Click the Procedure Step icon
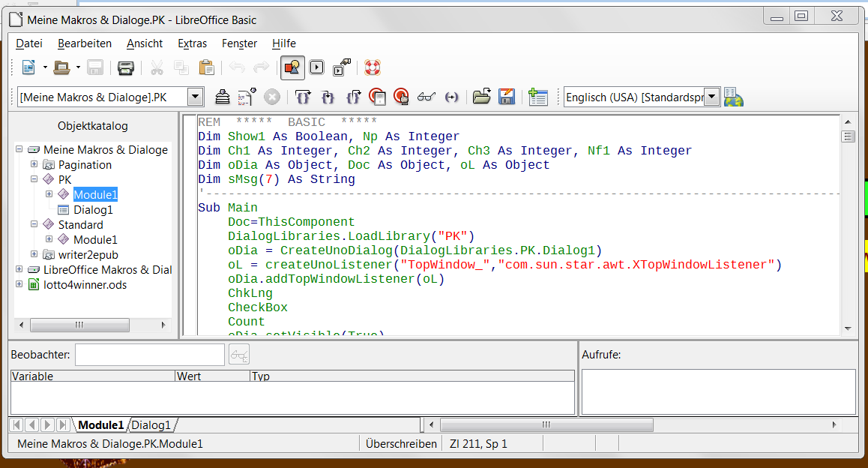Screen dimensions: 868x468 click(328, 97)
